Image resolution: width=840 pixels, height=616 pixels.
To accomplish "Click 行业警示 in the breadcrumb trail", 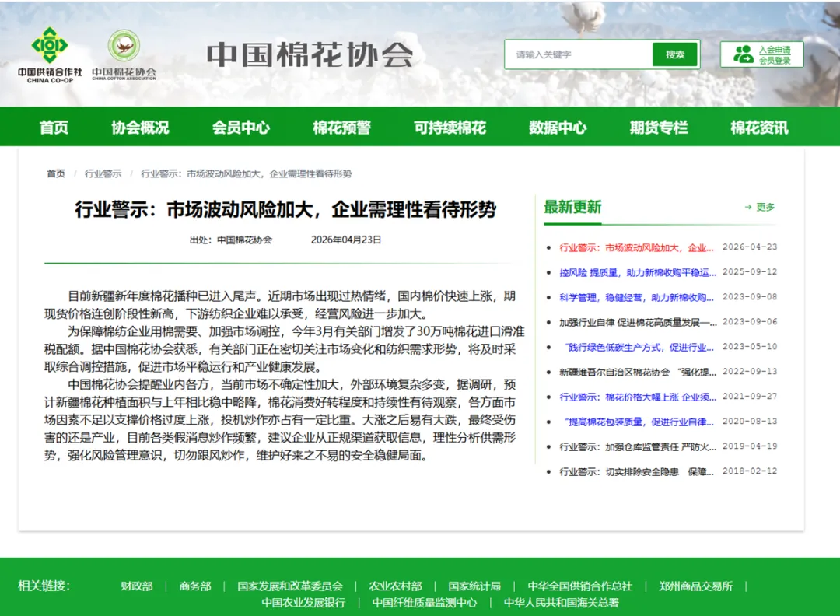I will [x=103, y=173].
